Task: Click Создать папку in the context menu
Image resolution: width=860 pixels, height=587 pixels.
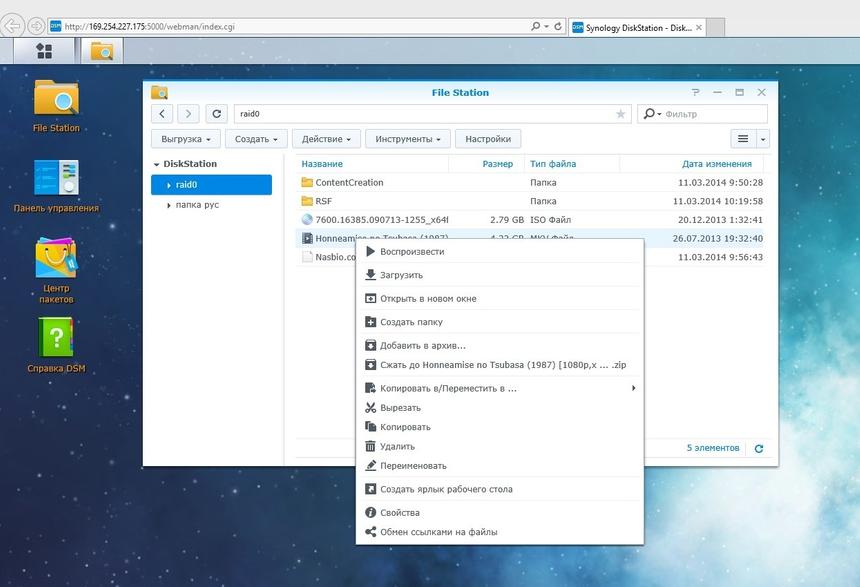Action: (x=410, y=322)
